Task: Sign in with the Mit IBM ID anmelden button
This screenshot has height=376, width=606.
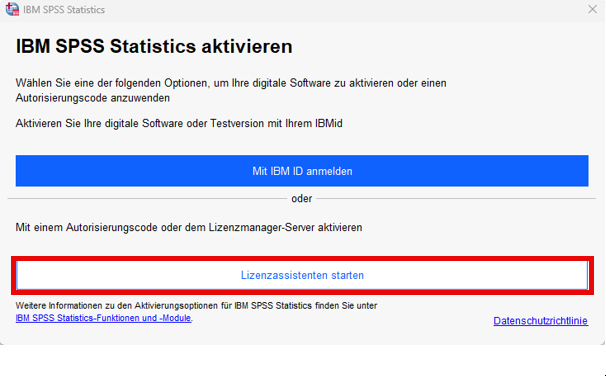Action: coord(302,171)
